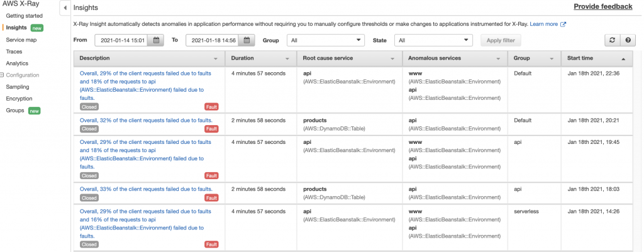Click the Fault badge on 18:03 insight
The width and height of the screenshot is (644, 252).
(x=211, y=198)
